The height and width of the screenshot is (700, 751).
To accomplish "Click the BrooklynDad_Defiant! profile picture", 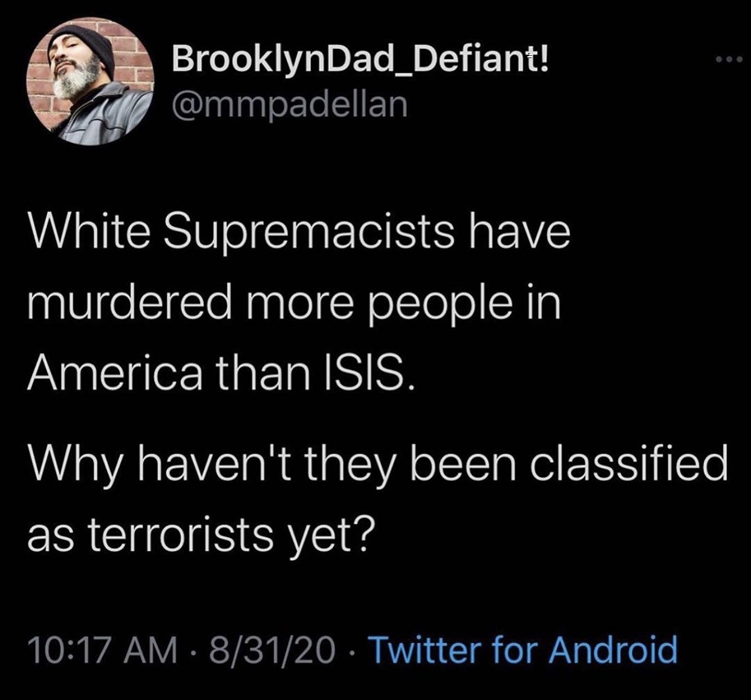I will tap(89, 82).
